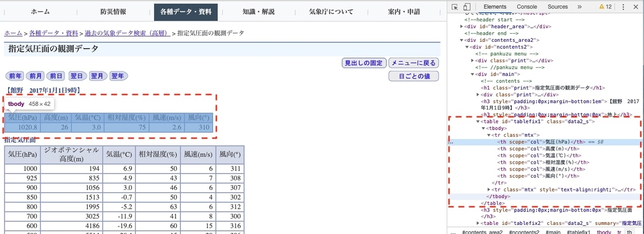
Task: Click the #tablefix1 breadcrumb in DevTools
Action: (579, 231)
